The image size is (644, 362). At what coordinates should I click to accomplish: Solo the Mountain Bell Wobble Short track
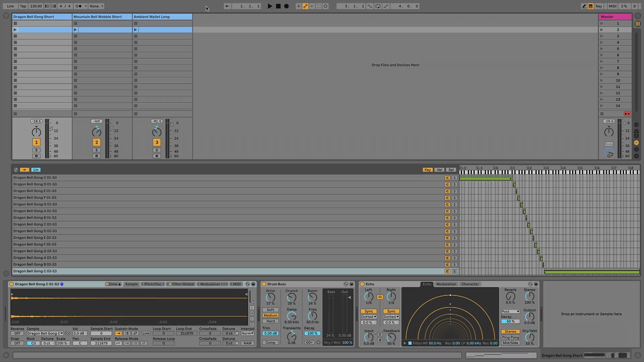tap(97, 150)
